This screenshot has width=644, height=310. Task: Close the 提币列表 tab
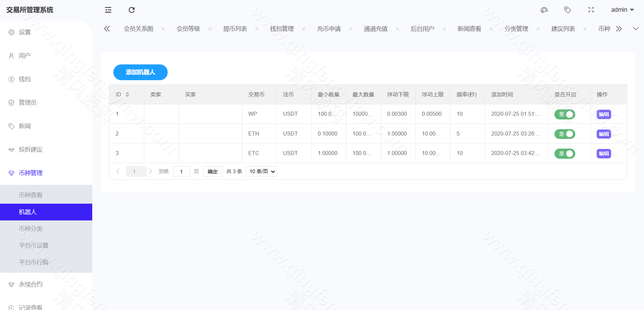(257, 29)
